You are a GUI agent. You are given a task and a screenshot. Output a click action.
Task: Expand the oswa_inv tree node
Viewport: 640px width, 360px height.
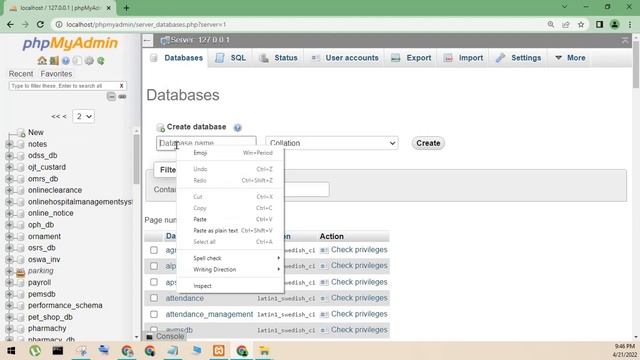point(9,260)
